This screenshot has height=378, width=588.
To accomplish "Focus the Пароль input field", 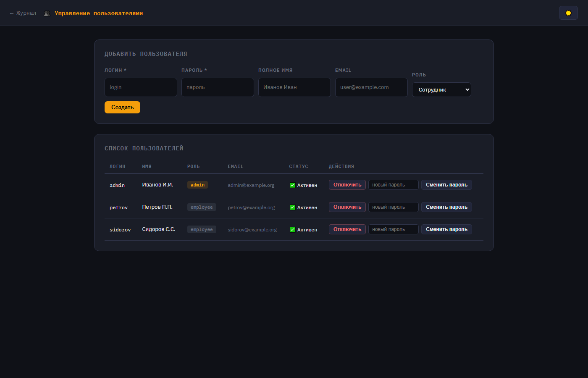I will 218,87.
